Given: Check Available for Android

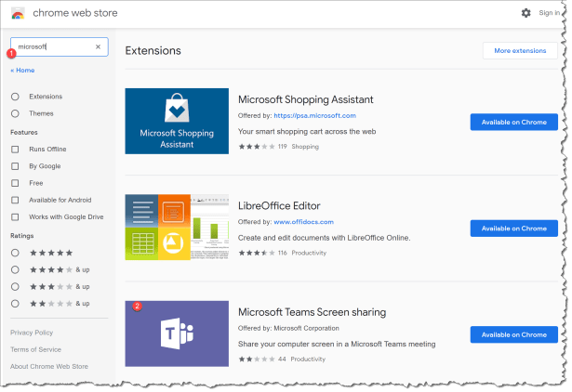Looking at the screenshot, I should 15,200.
